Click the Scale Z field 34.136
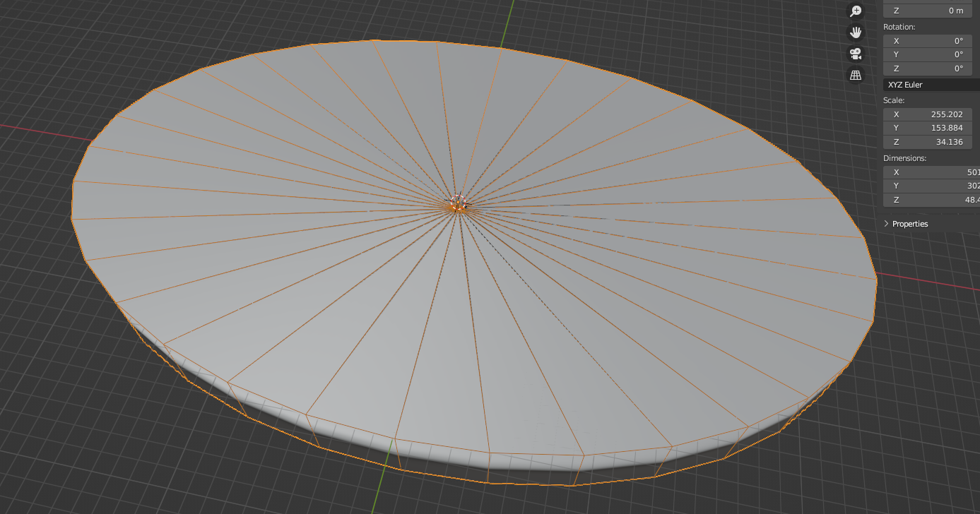980x514 pixels. (928, 142)
